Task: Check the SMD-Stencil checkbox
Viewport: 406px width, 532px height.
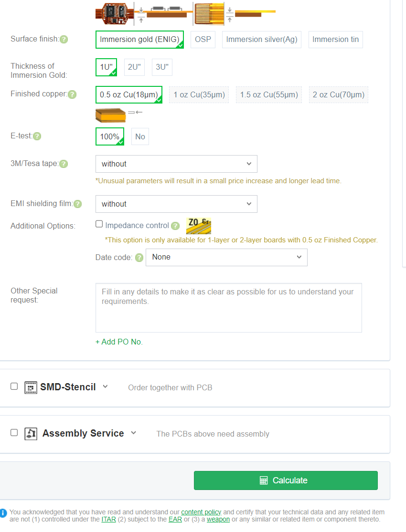Action: coord(14,386)
